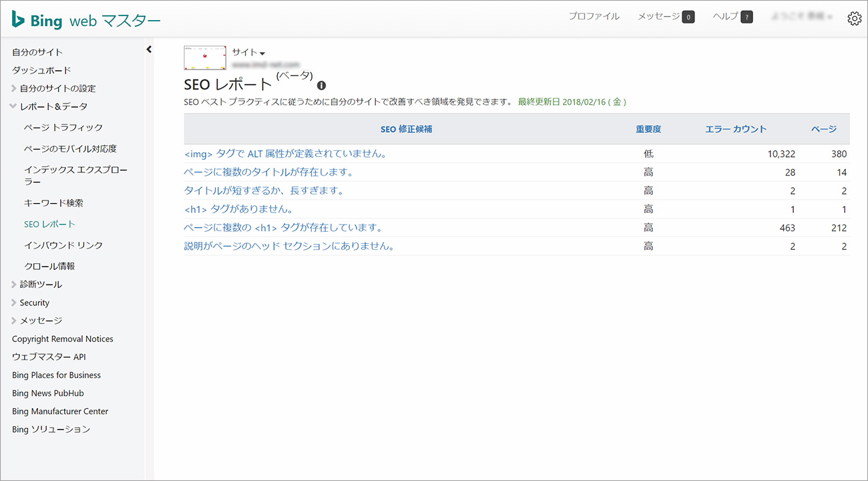Click page count 380
The image size is (868, 481).
(x=839, y=154)
